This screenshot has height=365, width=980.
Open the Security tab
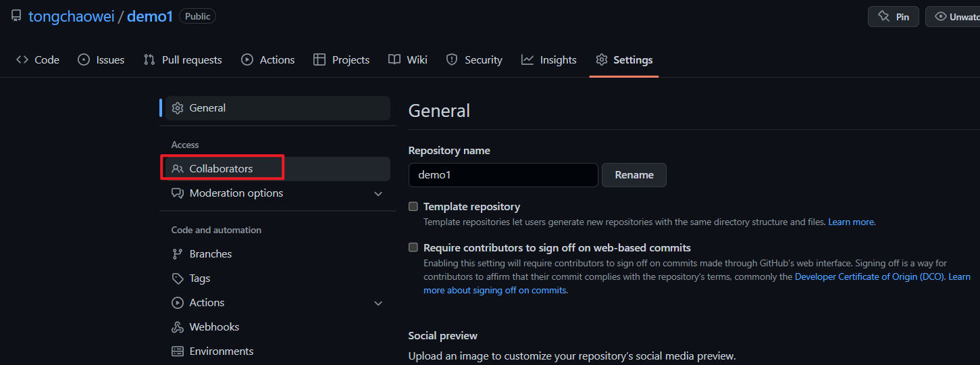tap(474, 60)
